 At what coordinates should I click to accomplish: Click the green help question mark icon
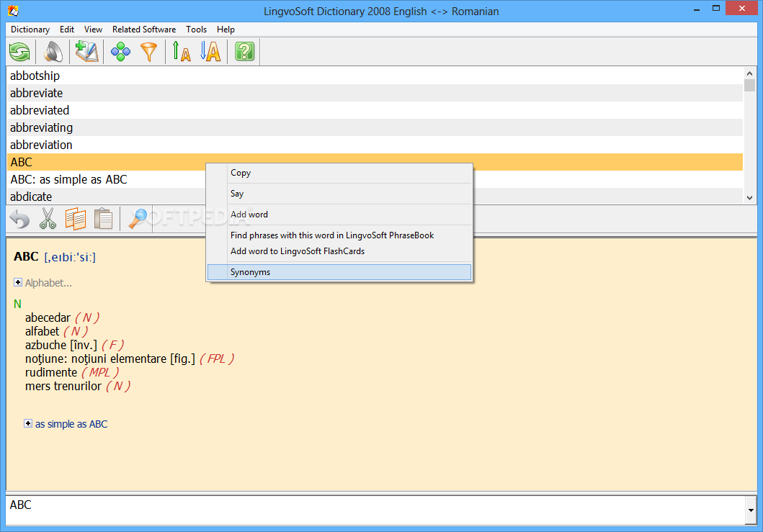[x=245, y=52]
